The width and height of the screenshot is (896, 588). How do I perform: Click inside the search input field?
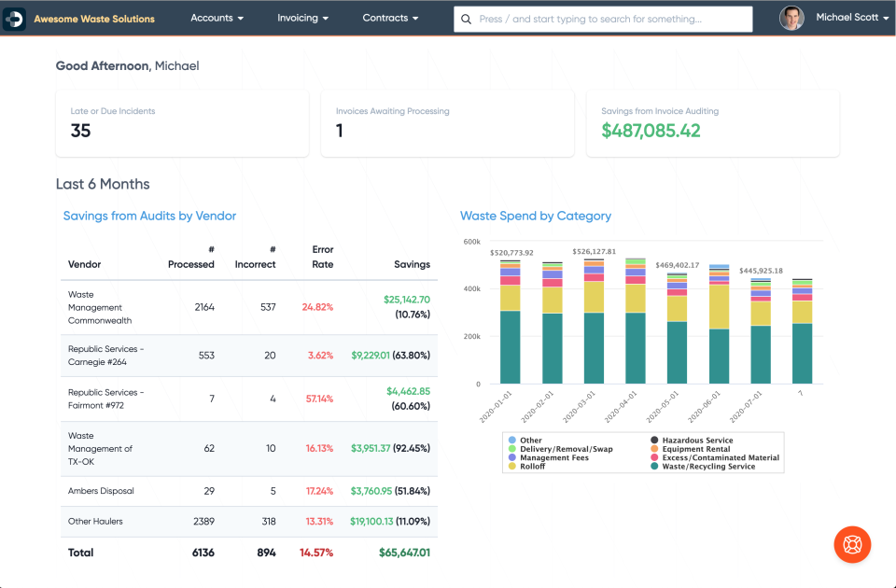(597, 18)
